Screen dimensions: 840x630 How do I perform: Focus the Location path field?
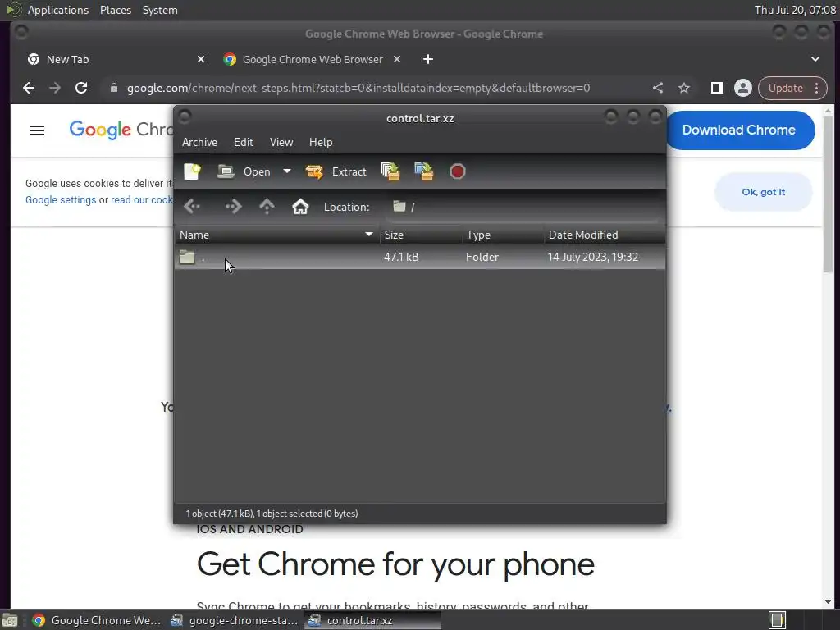pos(523,207)
